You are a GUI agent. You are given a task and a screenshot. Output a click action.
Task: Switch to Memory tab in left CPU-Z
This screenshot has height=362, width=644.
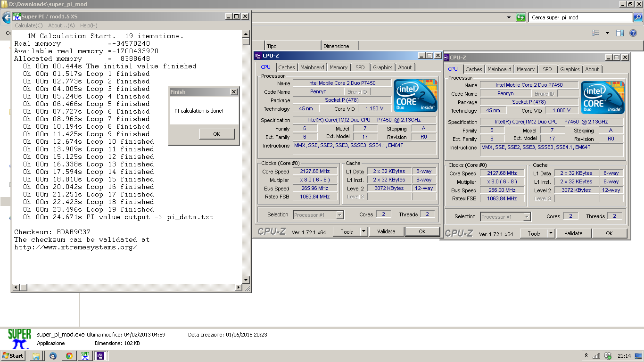tap(339, 67)
